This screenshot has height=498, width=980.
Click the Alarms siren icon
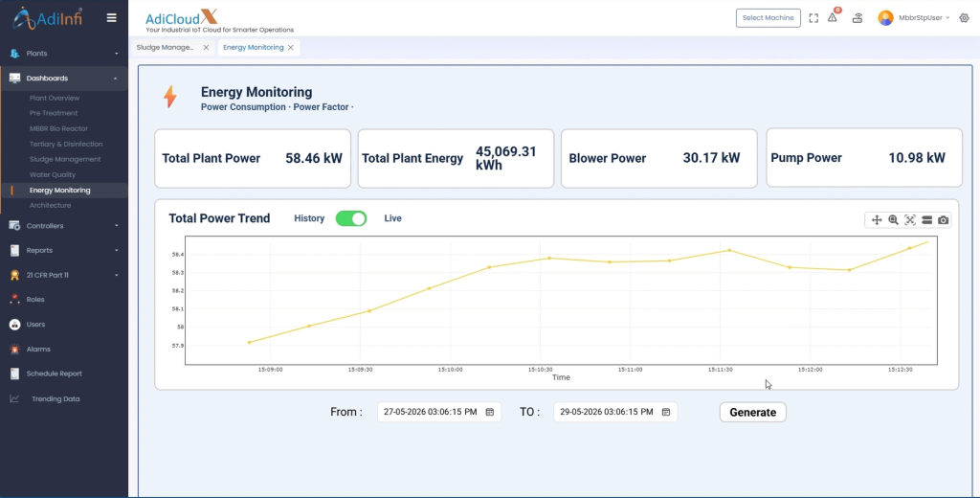coord(14,350)
